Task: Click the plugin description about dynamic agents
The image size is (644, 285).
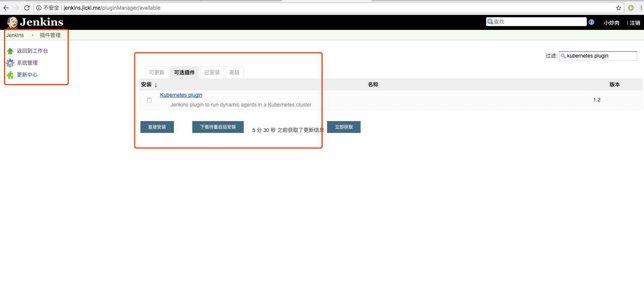Action: click(x=241, y=105)
